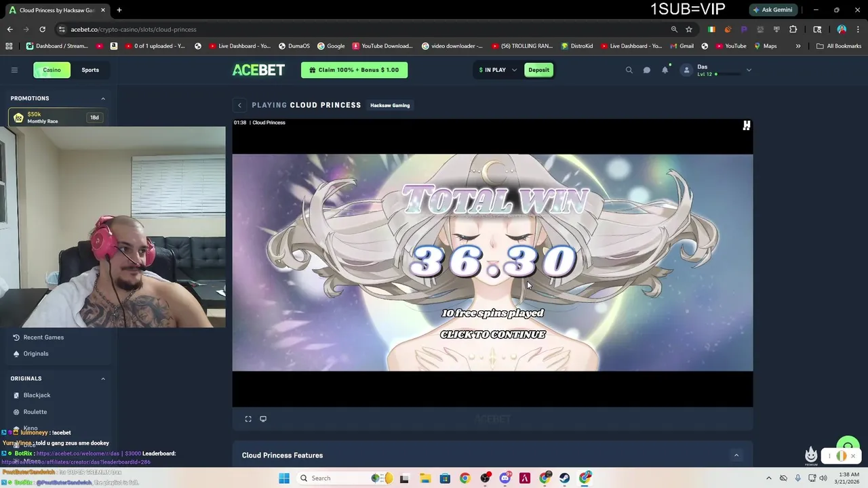
Task: Open Blackjack from Originals list
Action: click(37, 395)
